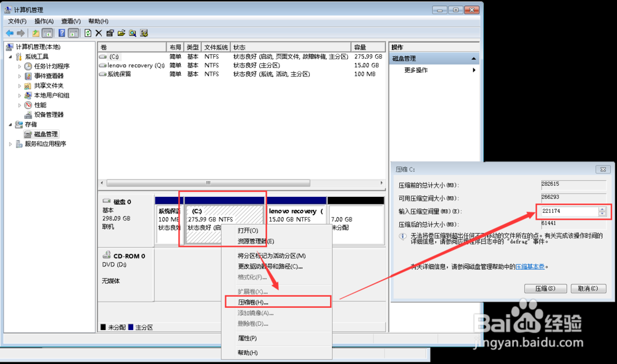The height and width of the screenshot is (364, 617).
Task: Open the 压缩基本卷 help link
Action: 530,267
